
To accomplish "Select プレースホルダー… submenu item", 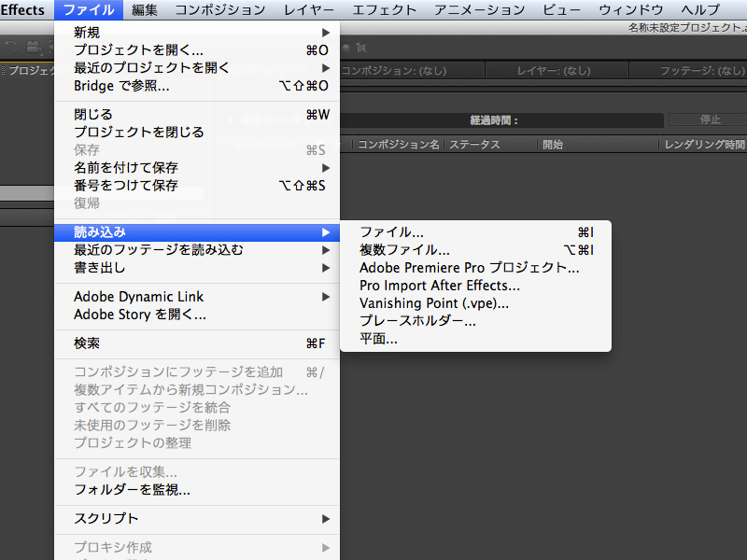I will [x=475, y=321].
